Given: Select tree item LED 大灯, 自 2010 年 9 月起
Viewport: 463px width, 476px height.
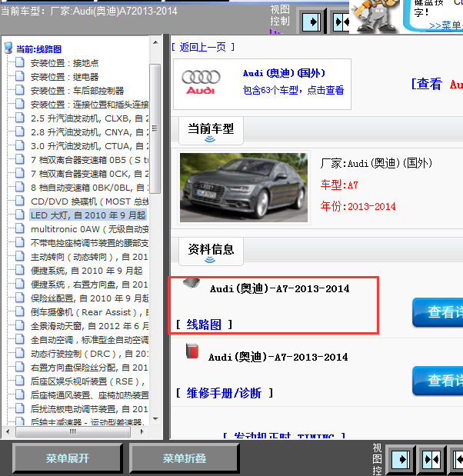Looking at the screenshot, I should pyautogui.click(x=88, y=215).
